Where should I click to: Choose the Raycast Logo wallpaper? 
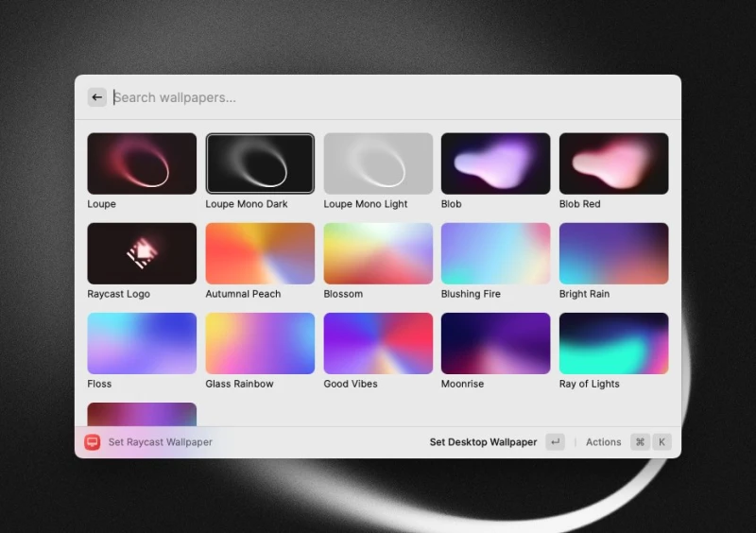pos(142,253)
